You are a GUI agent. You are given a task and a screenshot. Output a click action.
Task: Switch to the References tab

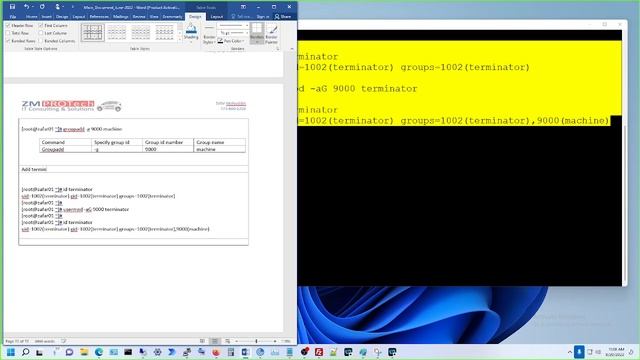[x=99, y=16]
